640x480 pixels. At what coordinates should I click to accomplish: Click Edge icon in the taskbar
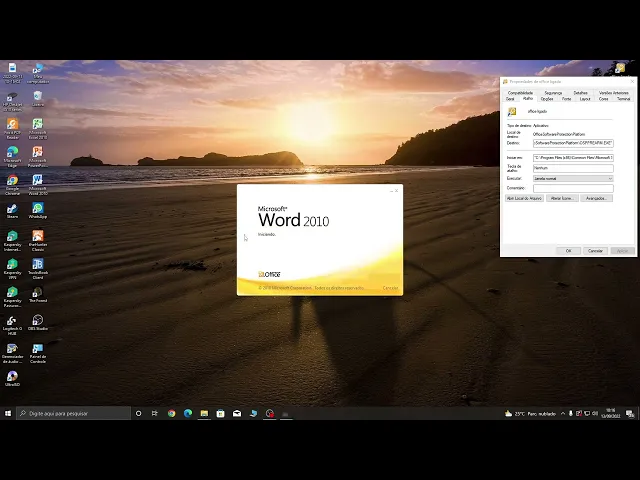(x=188, y=413)
